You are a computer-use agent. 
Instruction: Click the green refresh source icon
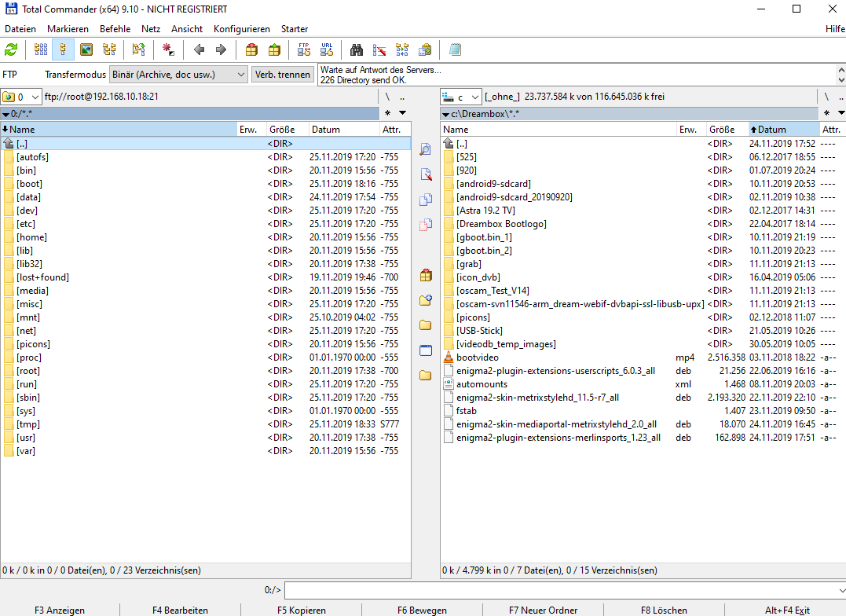(11, 49)
